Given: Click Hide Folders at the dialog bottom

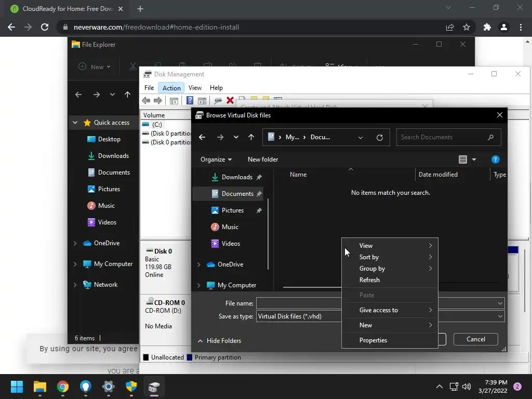Looking at the screenshot, I should [220, 341].
